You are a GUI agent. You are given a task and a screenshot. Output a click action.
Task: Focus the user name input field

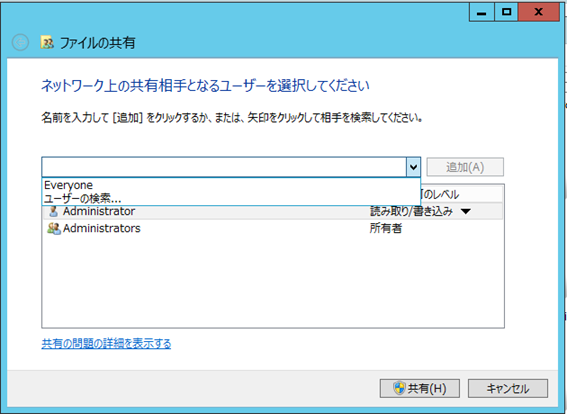tap(224, 167)
